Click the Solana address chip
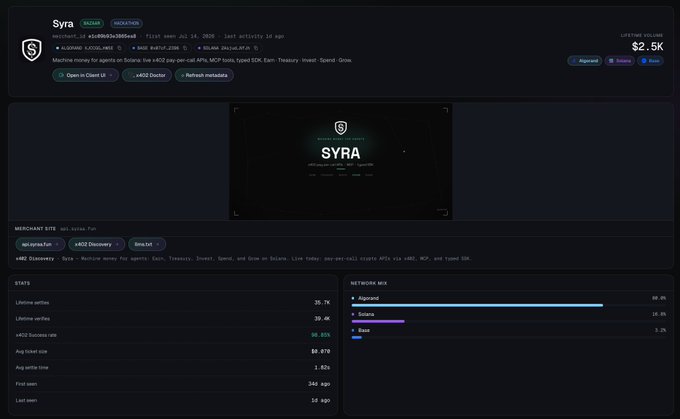Viewport: 680px width, 419px height. click(x=228, y=48)
